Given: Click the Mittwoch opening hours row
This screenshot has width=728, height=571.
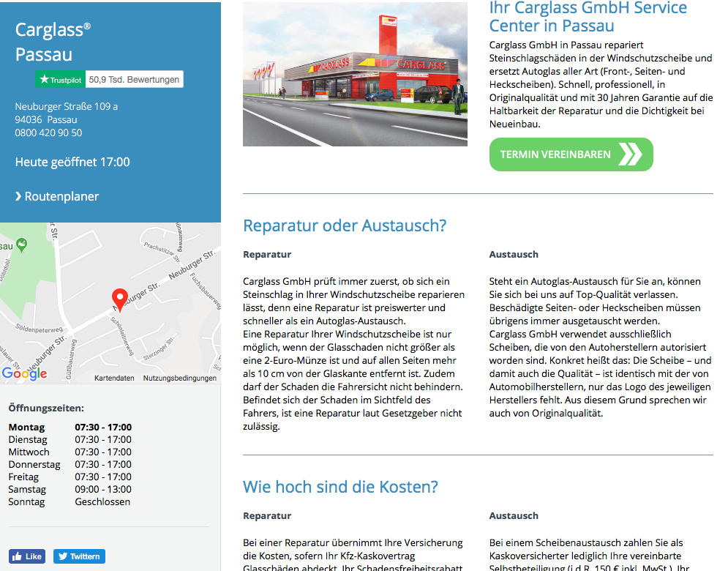Looking at the screenshot, I should [x=70, y=452].
